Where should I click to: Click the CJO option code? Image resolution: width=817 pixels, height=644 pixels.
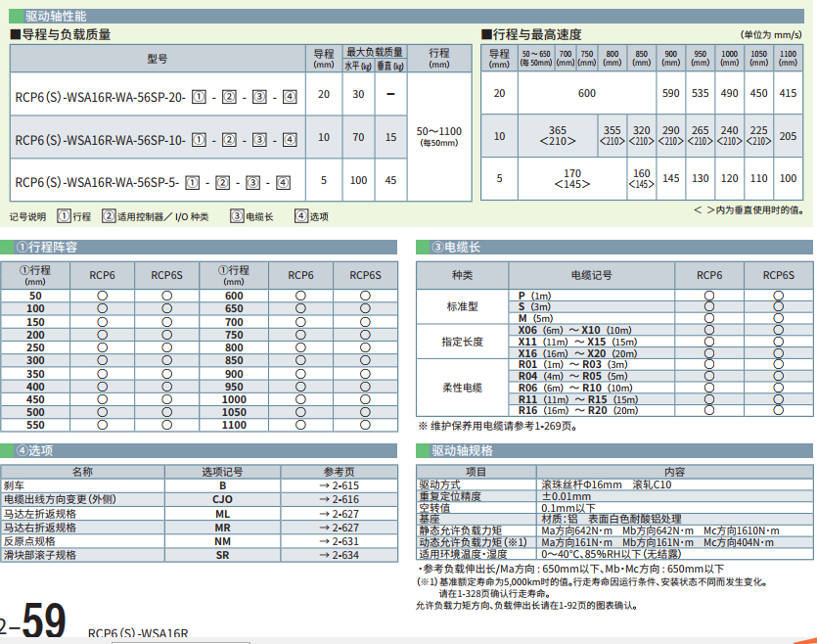[x=222, y=500]
